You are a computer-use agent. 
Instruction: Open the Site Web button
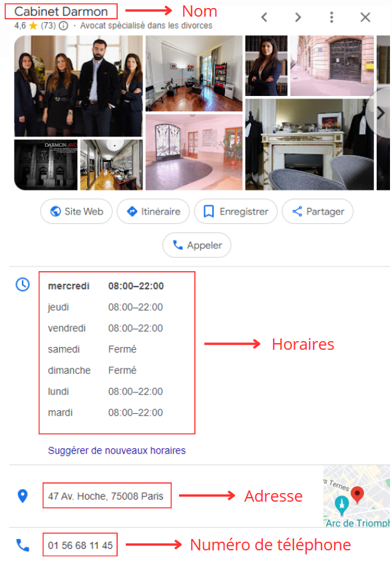coord(76,211)
